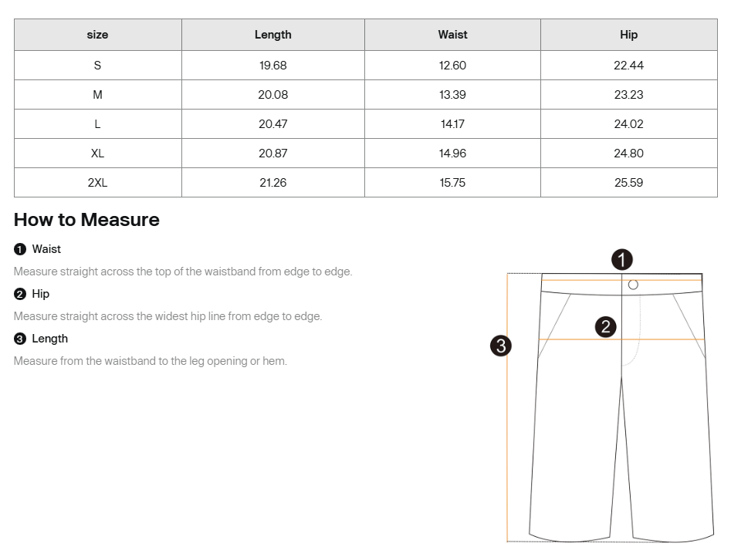This screenshot has width=731, height=560.
Task: Select the 2XL size row label
Action: click(97, 183)
